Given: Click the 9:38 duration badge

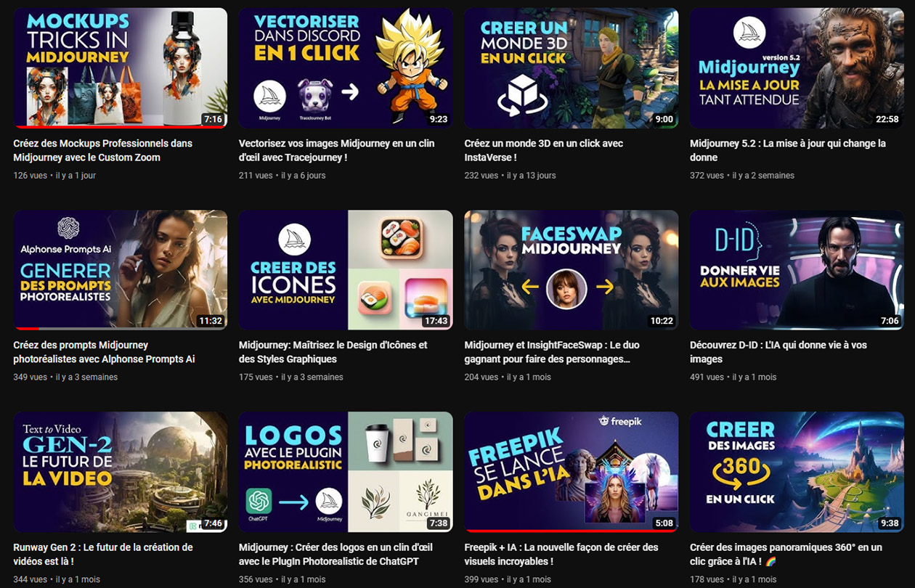Looking at the screenshot, I should point(890,523).
